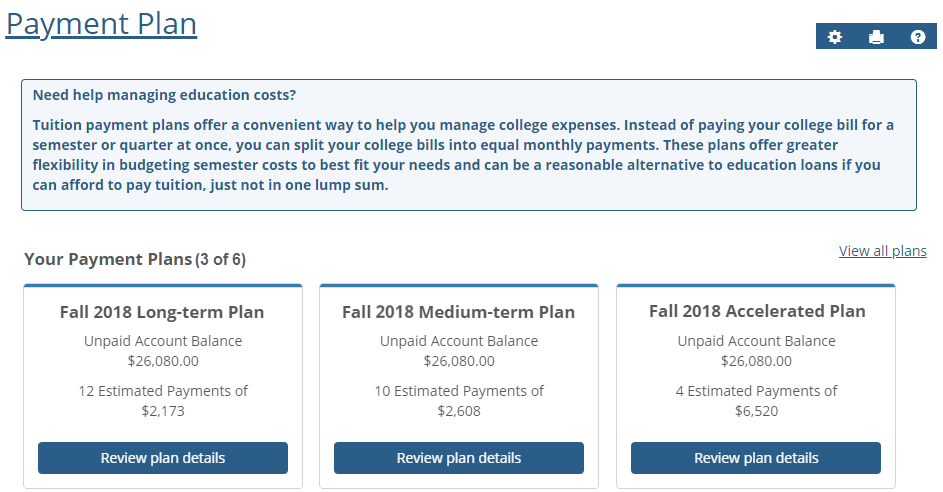Click the Long-term Plan's unpaid account balance amount

pyautogui.click(x=163, y=361)
